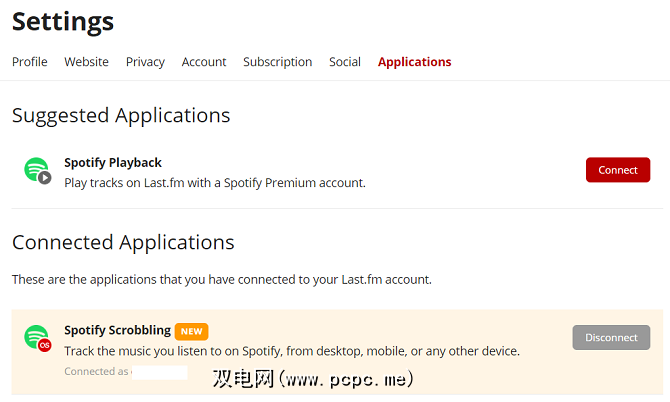
Task: Click the 'Track the music you listen' description
Action: coord(292,351)
